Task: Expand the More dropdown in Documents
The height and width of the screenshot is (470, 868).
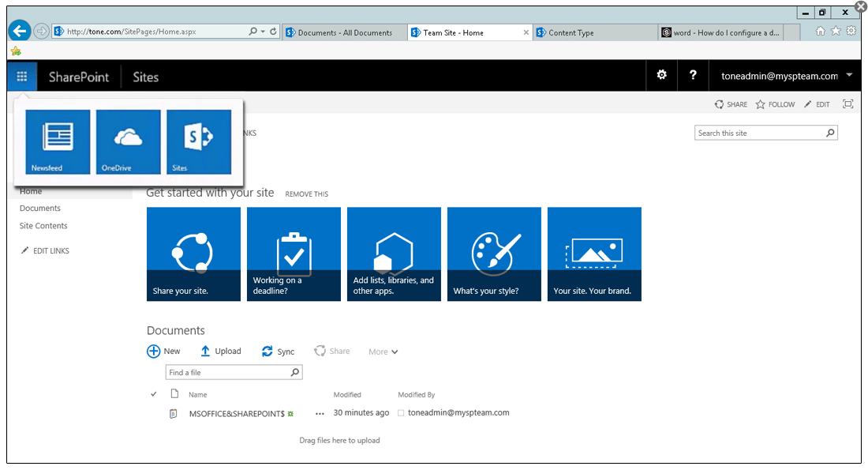Action: (x=383, y=352)
